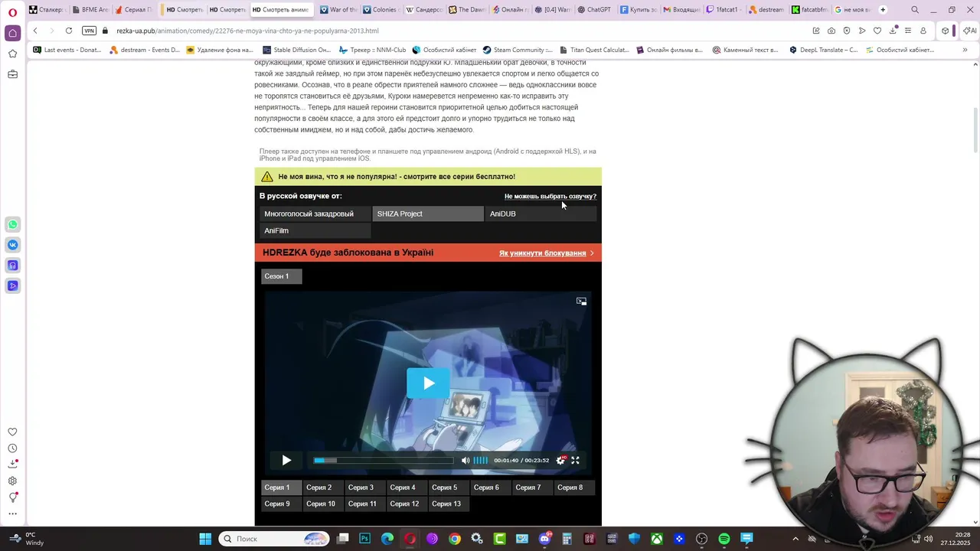The width and height of the screenshot is (980, 551).
Task: Take a snapshot with the camera icon
Action: [831, 31]
